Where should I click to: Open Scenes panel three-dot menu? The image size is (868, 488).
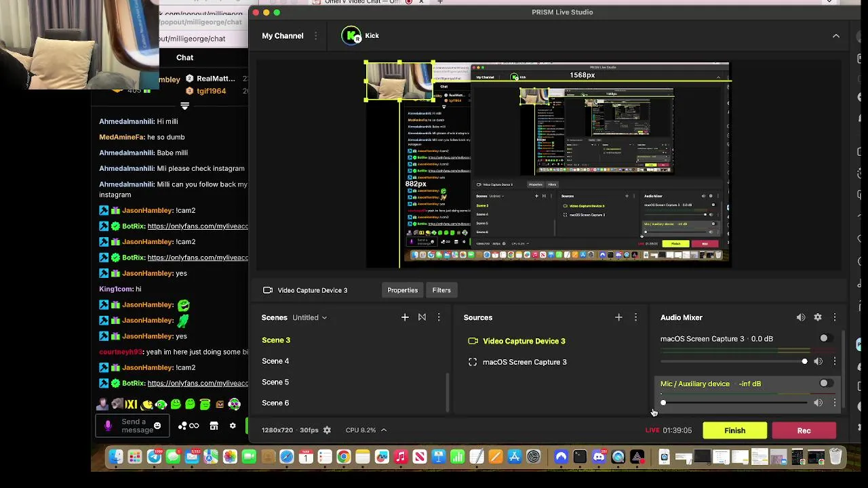pyautogui.click(x=439, y=317)
